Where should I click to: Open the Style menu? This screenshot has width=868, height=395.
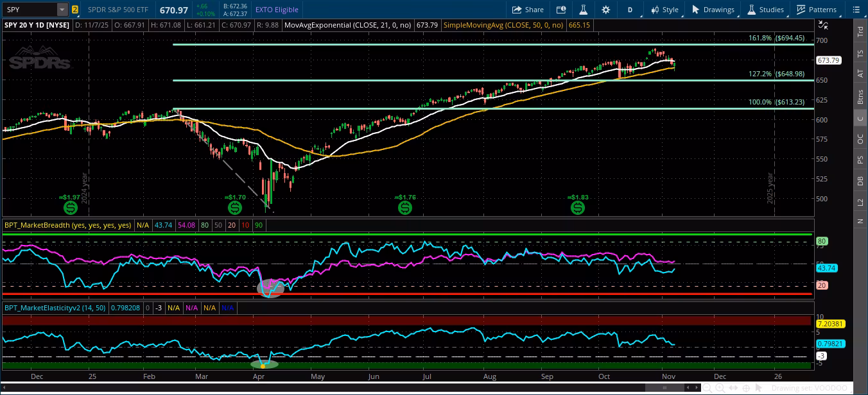[664, 10]
